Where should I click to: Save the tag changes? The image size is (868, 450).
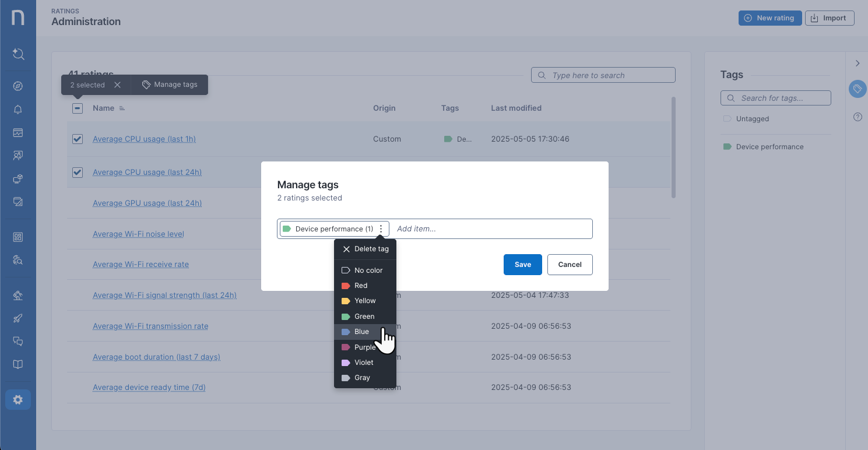pyautogui.click(x=522, y=264)
